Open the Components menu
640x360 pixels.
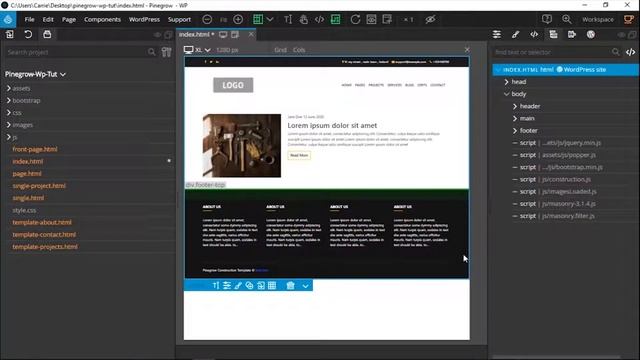(x=102, y=19)
